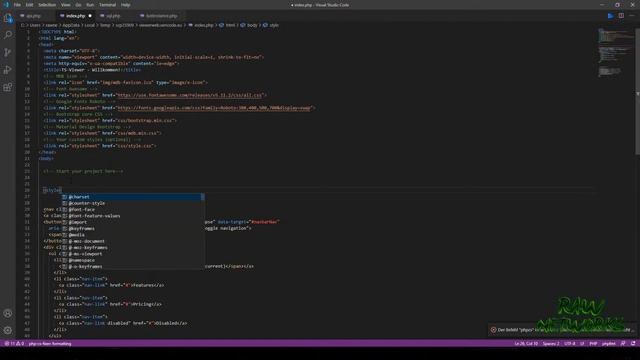Open the Run and Debug view

click(8, 70)
